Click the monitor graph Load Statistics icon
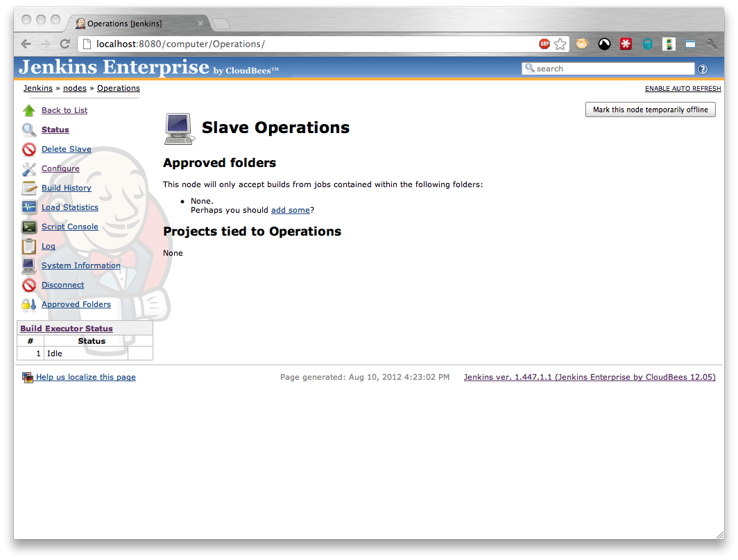Image resolution: width=738 pixels, height=560 pixels. (x=28, y=207)
